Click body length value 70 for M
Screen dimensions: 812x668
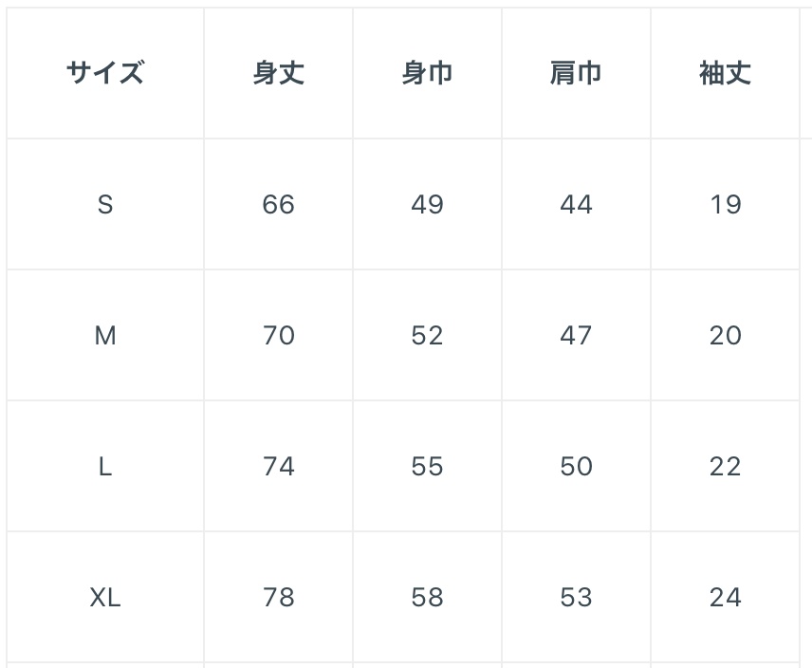tap(278, 335)
